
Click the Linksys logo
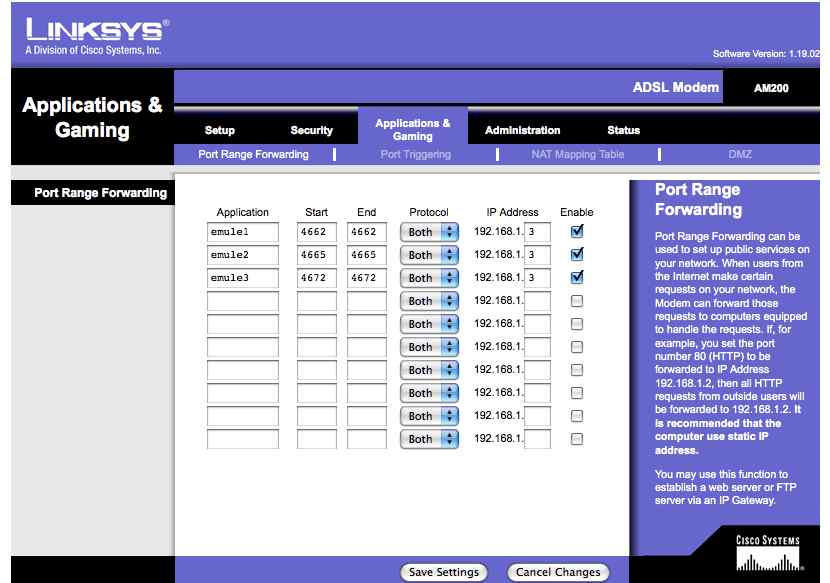tap(97, 36)
